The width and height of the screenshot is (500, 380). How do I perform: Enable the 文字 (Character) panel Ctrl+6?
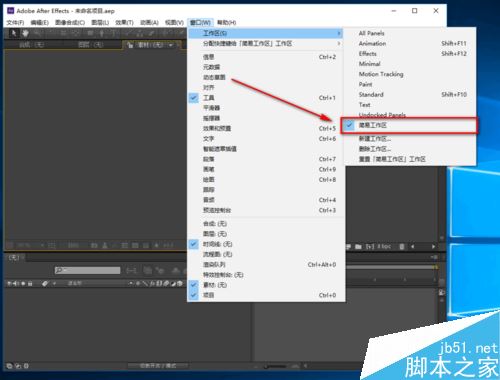pyautogui.click(x=266, y=139)
